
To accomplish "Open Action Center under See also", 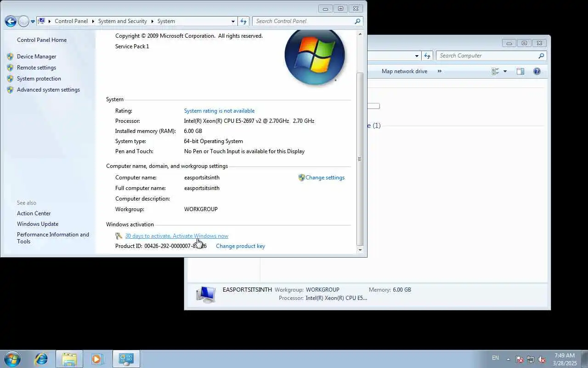I will tap(34, 213).
